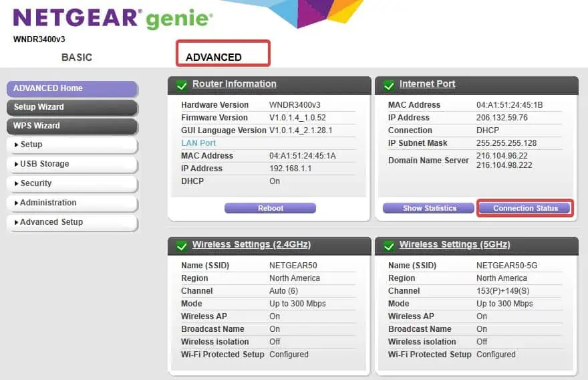Expand the Setup sidebar section
The width and height of the screenshot is (588, 380).
tap(72, 145)
